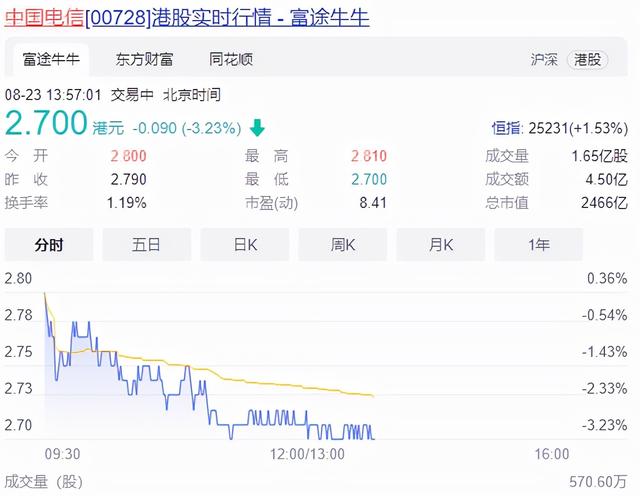Click the 昨收 value 2.790

click(128, 179)
